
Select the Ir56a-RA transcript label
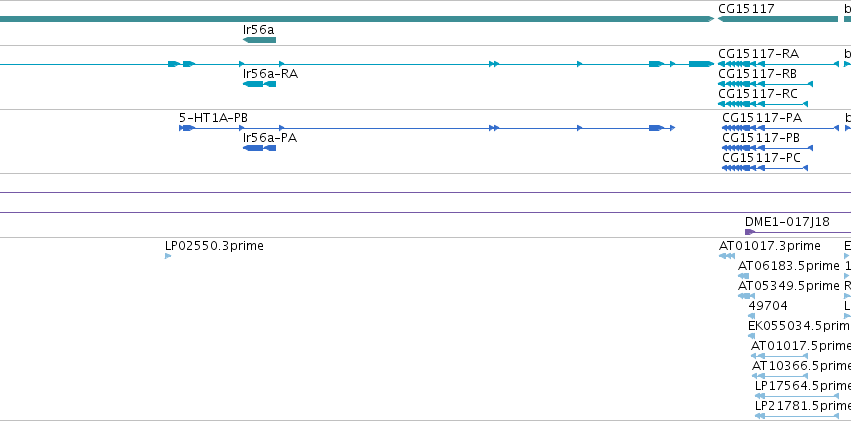[270, 74]
